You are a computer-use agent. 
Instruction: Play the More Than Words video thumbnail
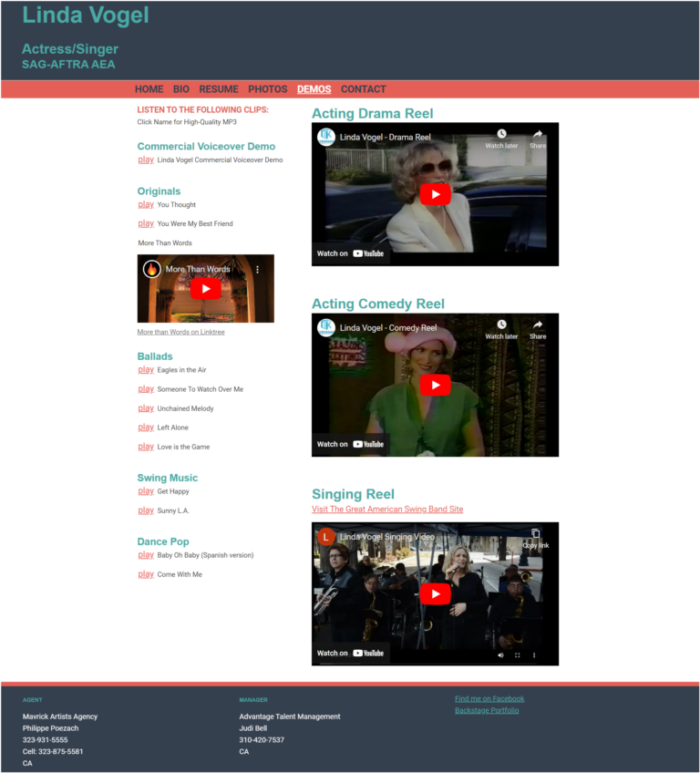click(206, 289)
